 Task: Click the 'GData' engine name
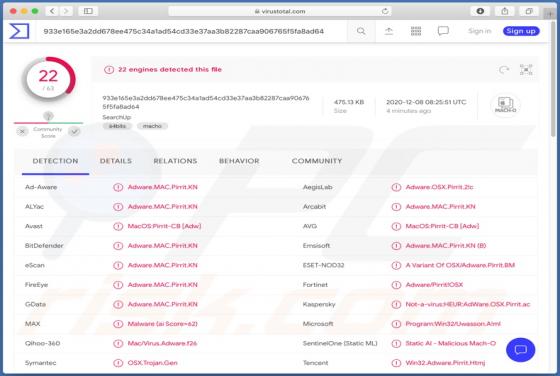35,304
